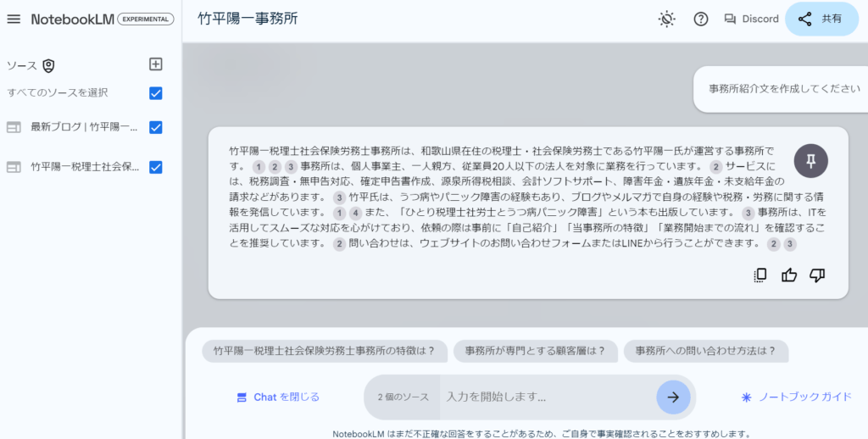Screen dimensions: 868x439
Task: Click the ソース panel heading
Action: [x=21, y=66]
